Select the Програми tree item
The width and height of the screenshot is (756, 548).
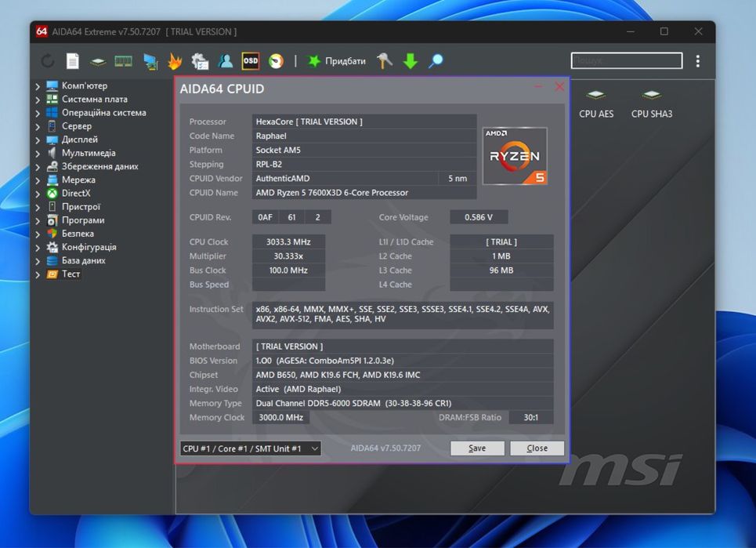(83, 220)
